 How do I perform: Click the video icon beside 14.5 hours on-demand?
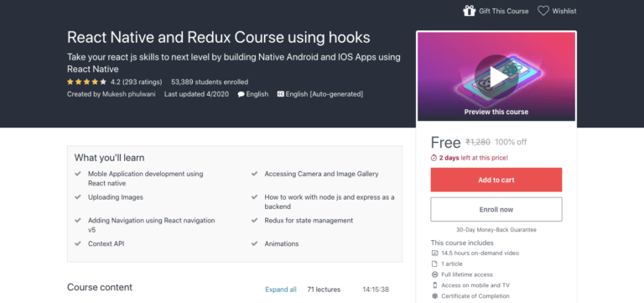tap(434, 253)
